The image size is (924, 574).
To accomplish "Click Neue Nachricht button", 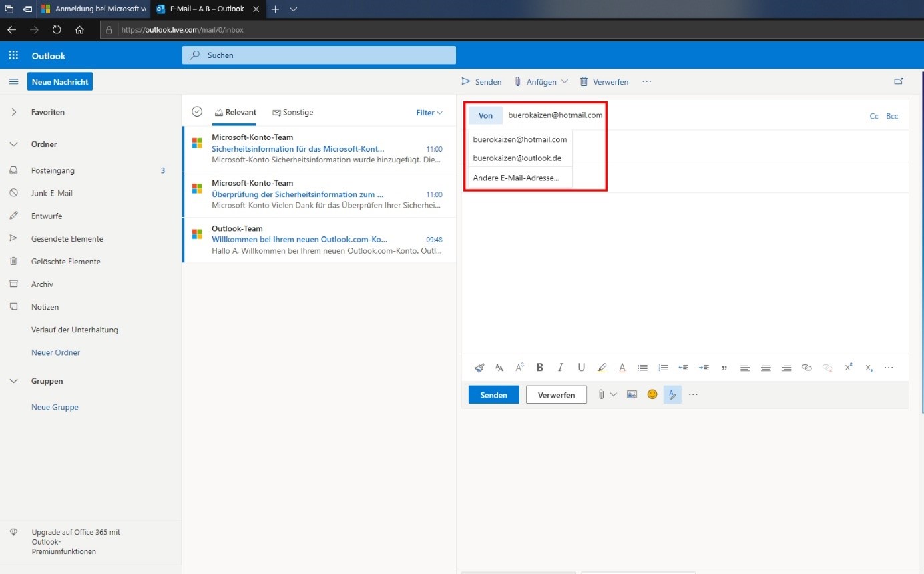I will coord(60,81).
